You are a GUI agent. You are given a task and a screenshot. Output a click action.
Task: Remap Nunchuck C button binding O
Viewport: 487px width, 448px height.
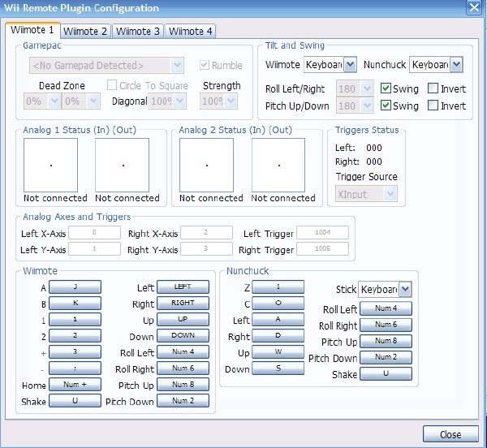pyautogui.click(x=278, y=303)
